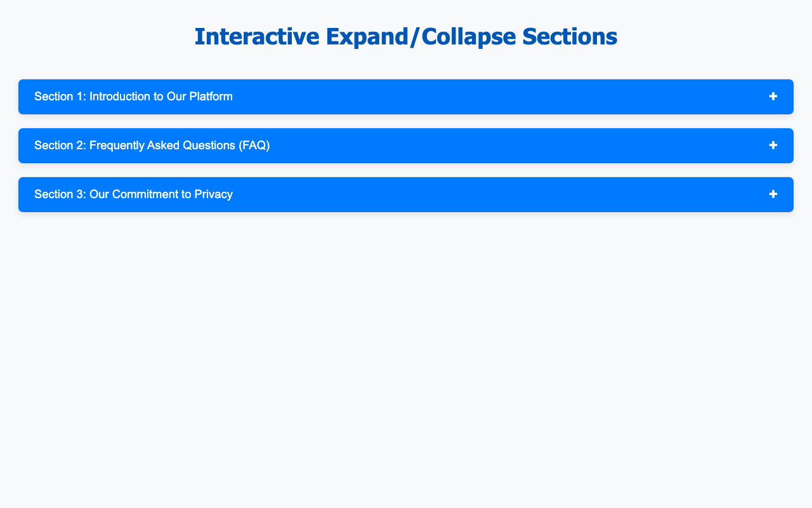This screenshot has width=812, height=508.
Task: Click the "Section 1:" prefix in first header
Action: click(60, 97)
